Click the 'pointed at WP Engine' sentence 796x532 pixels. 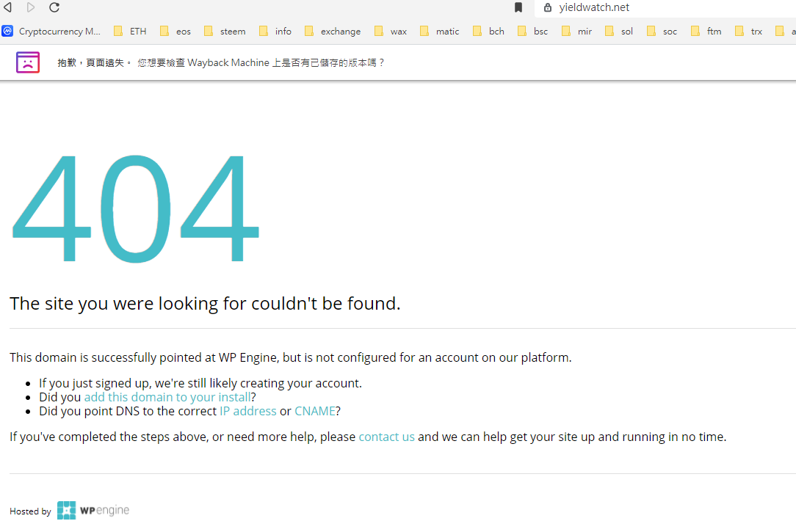(290, 357)
